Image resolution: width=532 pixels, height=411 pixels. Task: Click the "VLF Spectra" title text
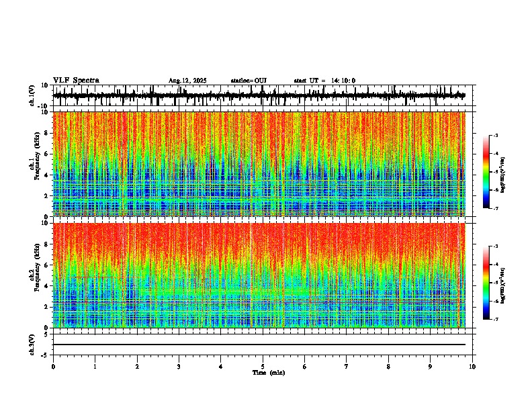point(76,81)
